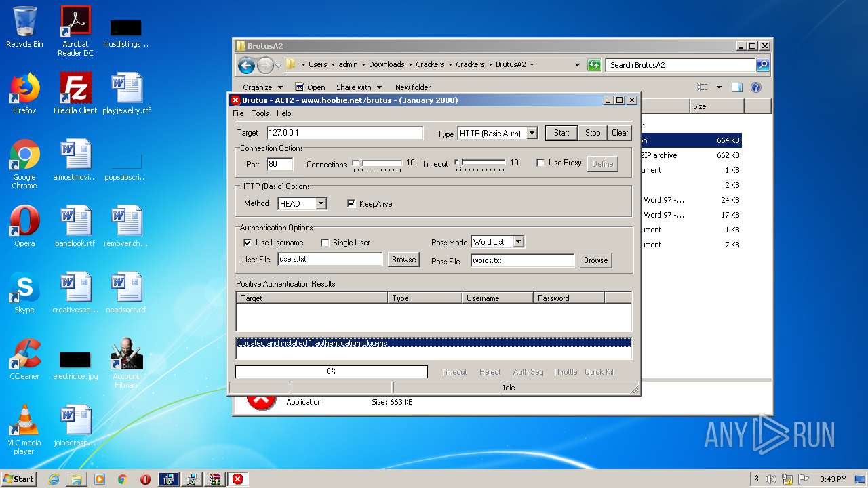The width and height of the screenshot is (868, 488).
Task: Open Explorer help question mark icon
Action: click(756, 87)
